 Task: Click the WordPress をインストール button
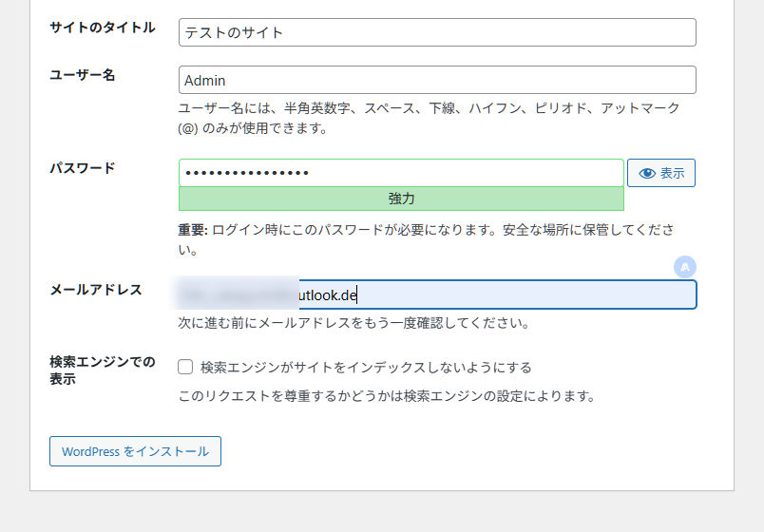[135, 451]
